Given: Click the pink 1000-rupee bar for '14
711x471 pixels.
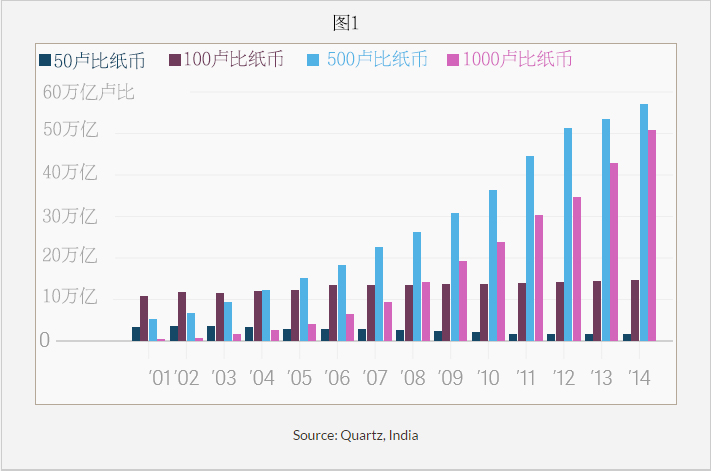Looking at the screenshot, I should coord(652,235).
